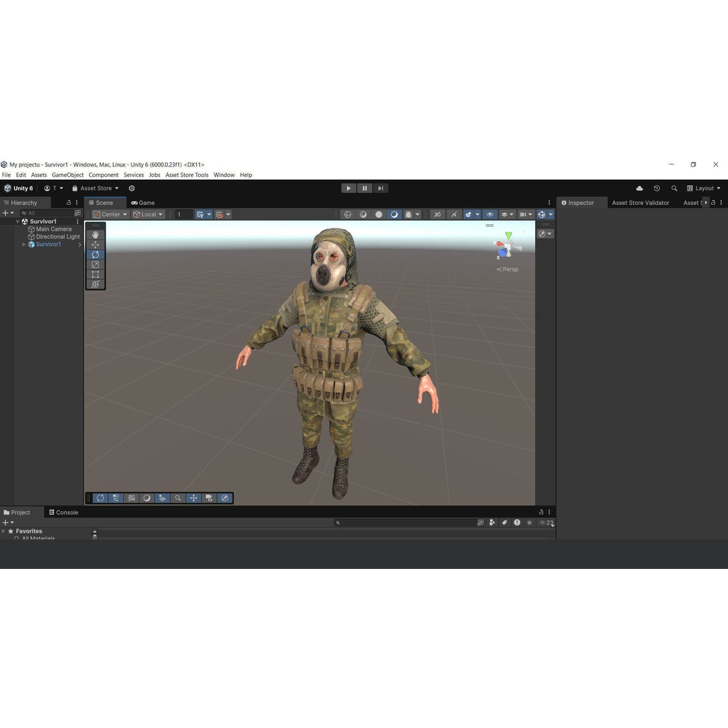The image size is (728, 728).
Task: Open Scene view three-dot options menu
Action: [549, 202]
